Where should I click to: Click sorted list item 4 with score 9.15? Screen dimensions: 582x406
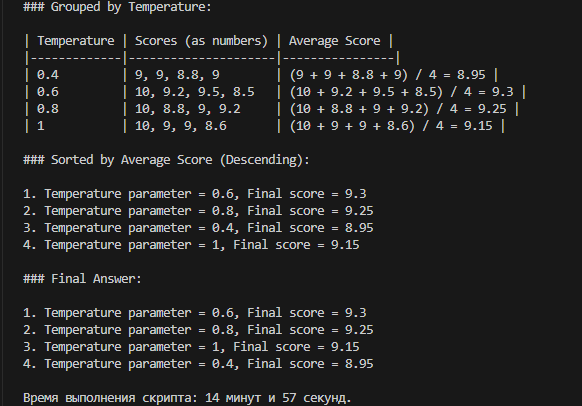click(x=191, y=245)
